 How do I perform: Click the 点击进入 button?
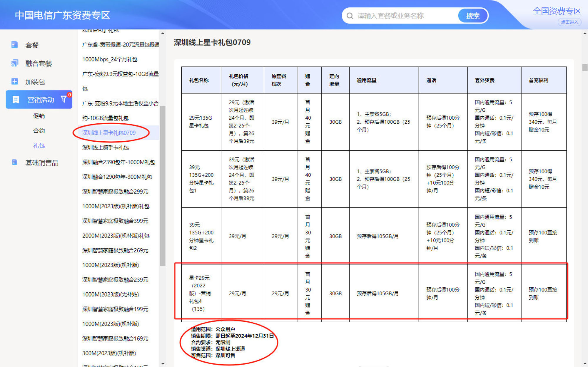pos(569,22)
